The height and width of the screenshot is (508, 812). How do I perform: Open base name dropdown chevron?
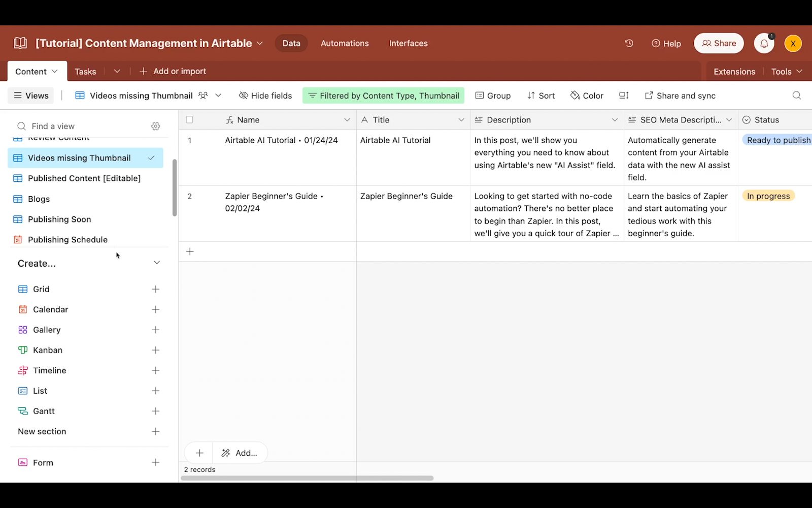(x=260, y=43)
